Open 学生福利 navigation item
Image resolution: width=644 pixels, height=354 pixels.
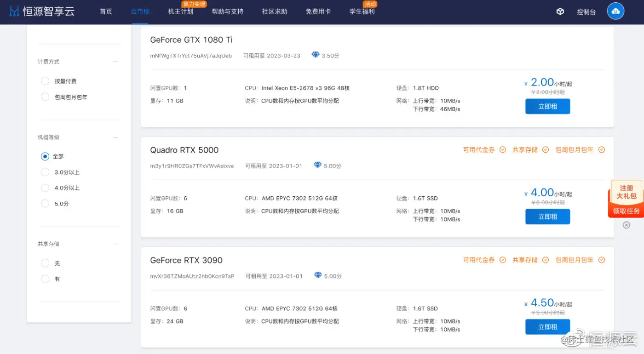362,11
